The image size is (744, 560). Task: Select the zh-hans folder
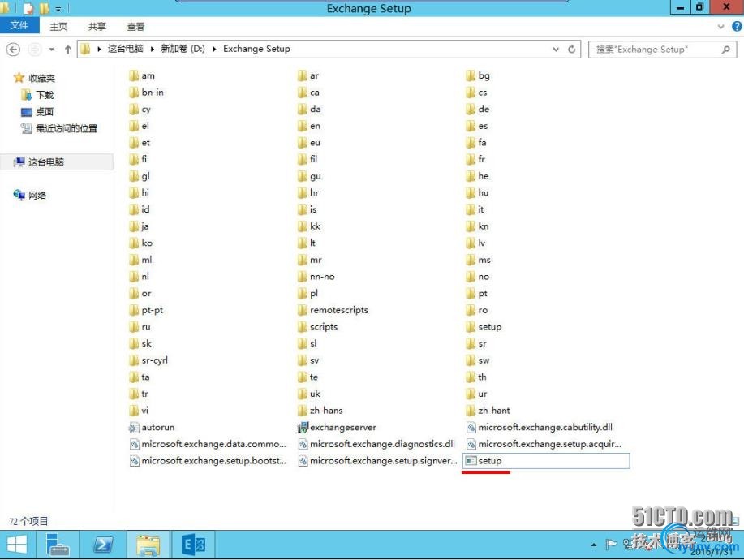320,411
